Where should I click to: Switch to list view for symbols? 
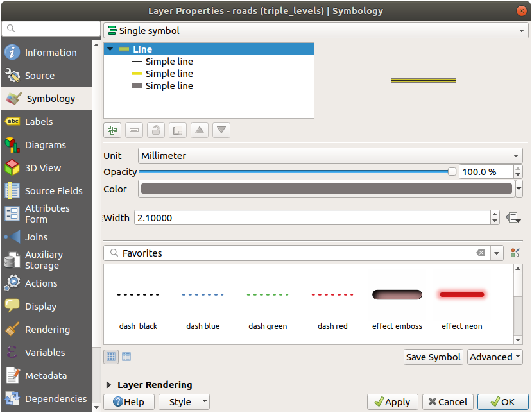(126, 357)
